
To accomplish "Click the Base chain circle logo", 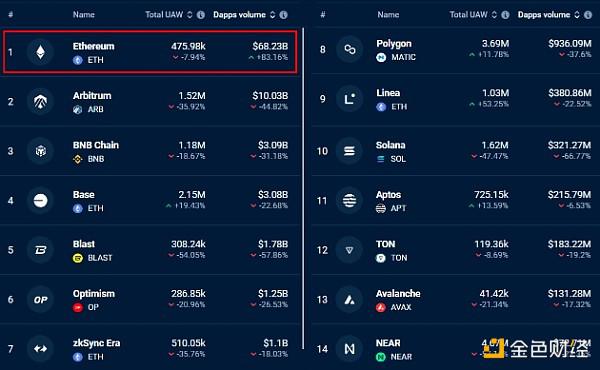I will point(40,200).
